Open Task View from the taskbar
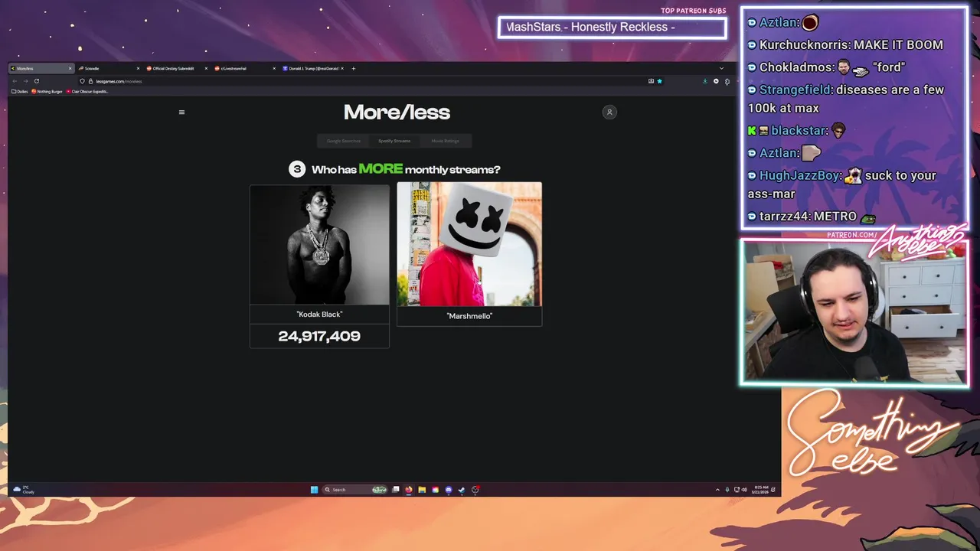The height and width of the screenshot is (551, 980). pos(396,490)
